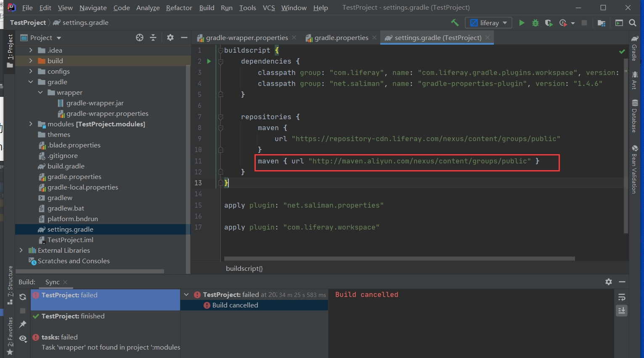The height and width of the screenshot is (358, 644).
Task: Open the Database tool window
Action: pyautogui.click(x=635, y=116)
